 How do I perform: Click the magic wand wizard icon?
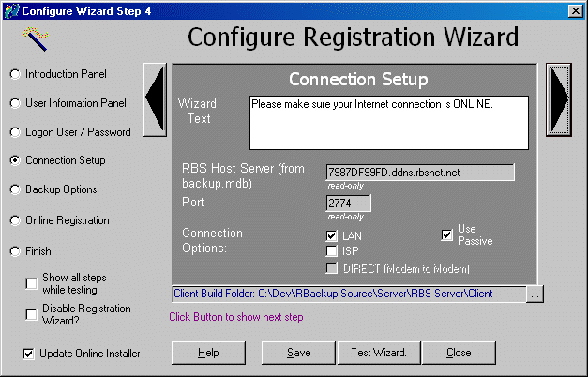(x=35, y=39)
